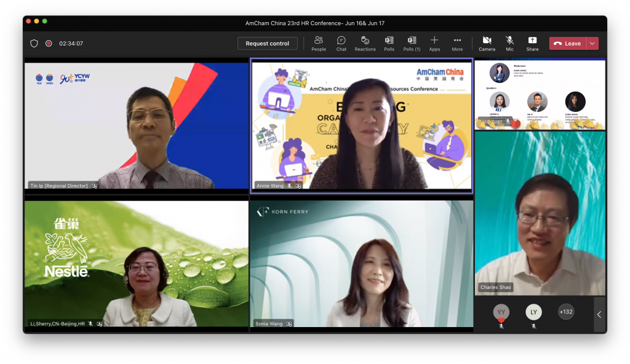This screenshot has height=364, width=630.
Task: Open the Reactions picker
Action: pyautogui.click(x=365, y=43)
